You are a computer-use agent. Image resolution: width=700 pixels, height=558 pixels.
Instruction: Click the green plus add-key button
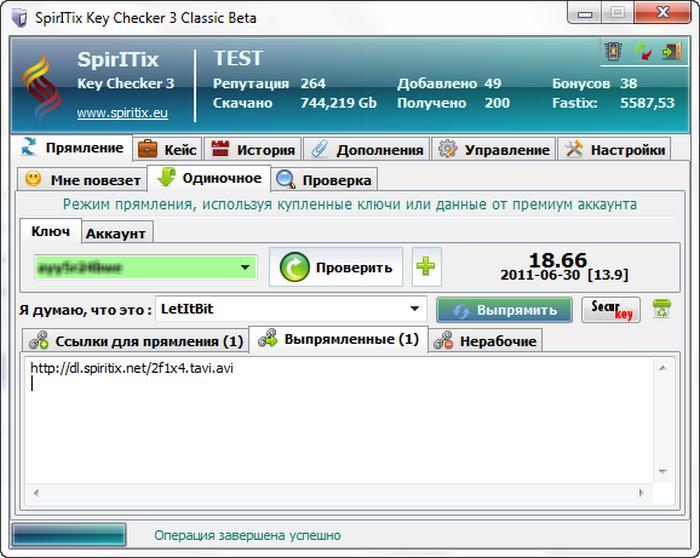[x=426, y=267]
